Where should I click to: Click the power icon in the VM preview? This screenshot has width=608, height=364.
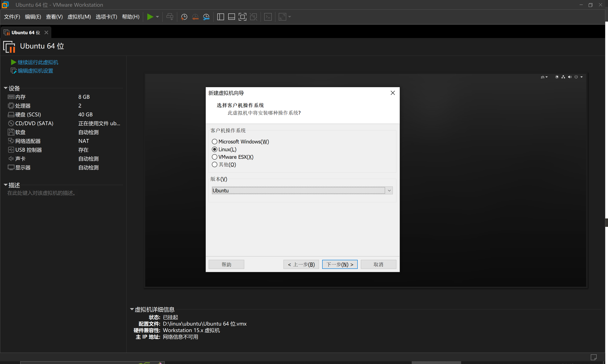tap(576, 77)
